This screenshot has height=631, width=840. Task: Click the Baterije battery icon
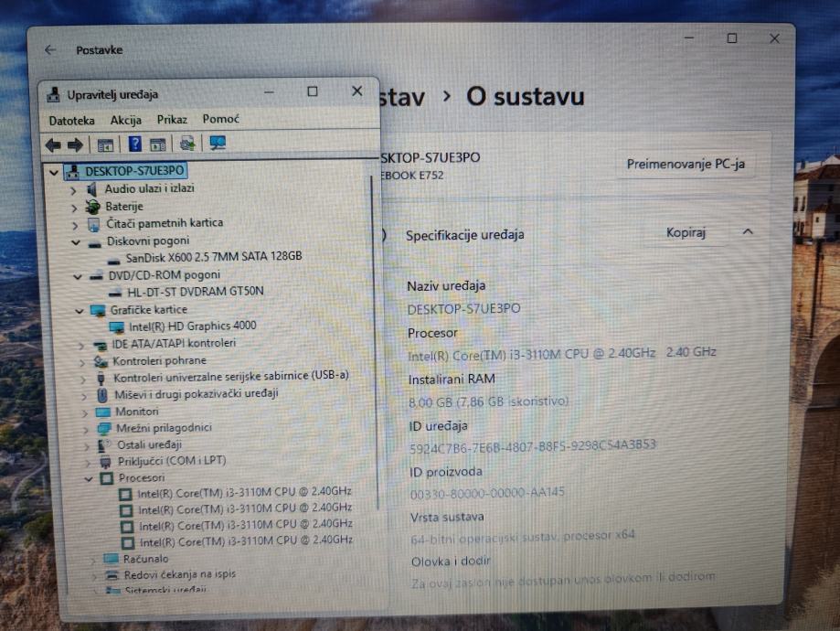click(x=93, y=207)
